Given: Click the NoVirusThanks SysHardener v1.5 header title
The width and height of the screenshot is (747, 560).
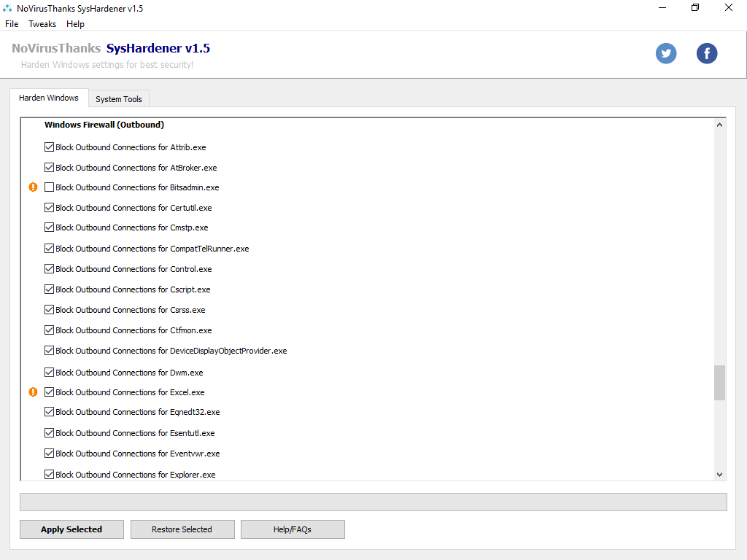Looking at the screenshot, I should point(111,48).
